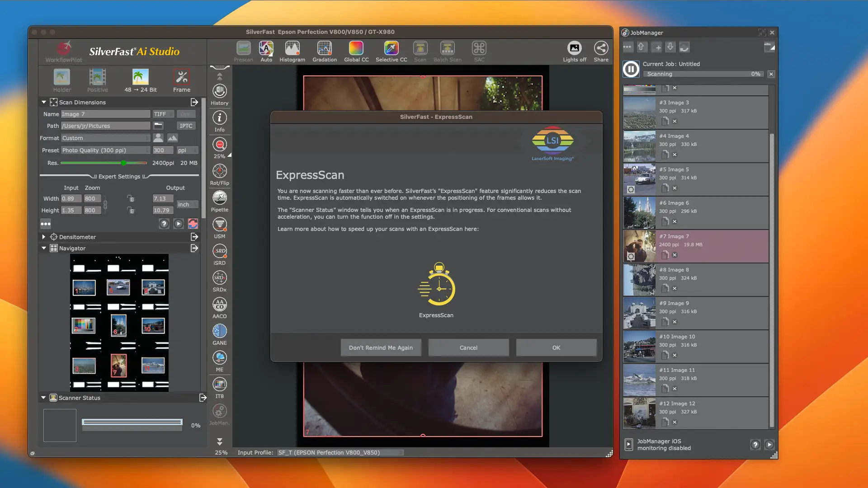Open the Preset Photo Quality dropdown
This screenshot has width=868, height=488.
point(105,150)
